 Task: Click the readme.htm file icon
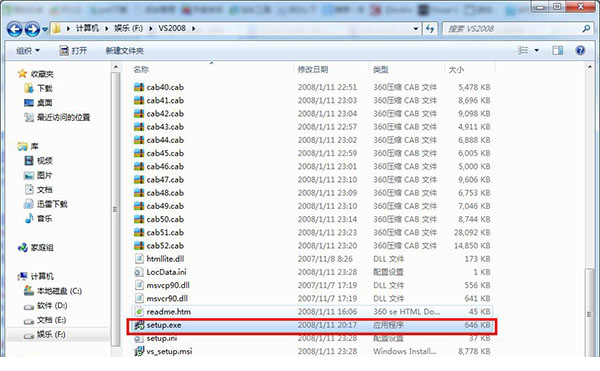pos(139,312)
